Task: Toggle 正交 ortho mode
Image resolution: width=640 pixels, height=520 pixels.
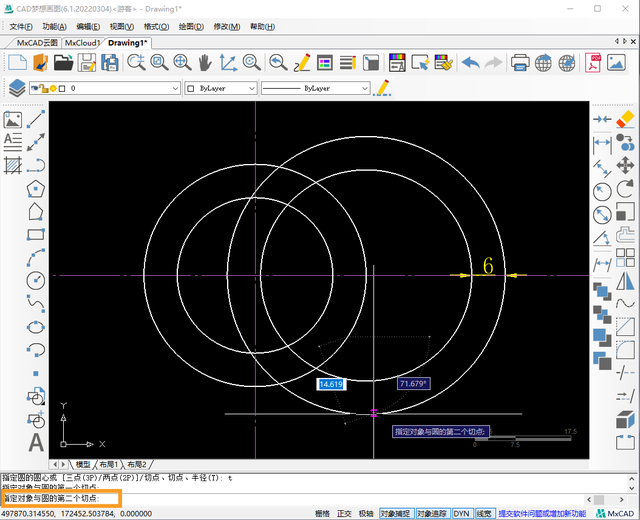Action: tap(343, 513)
